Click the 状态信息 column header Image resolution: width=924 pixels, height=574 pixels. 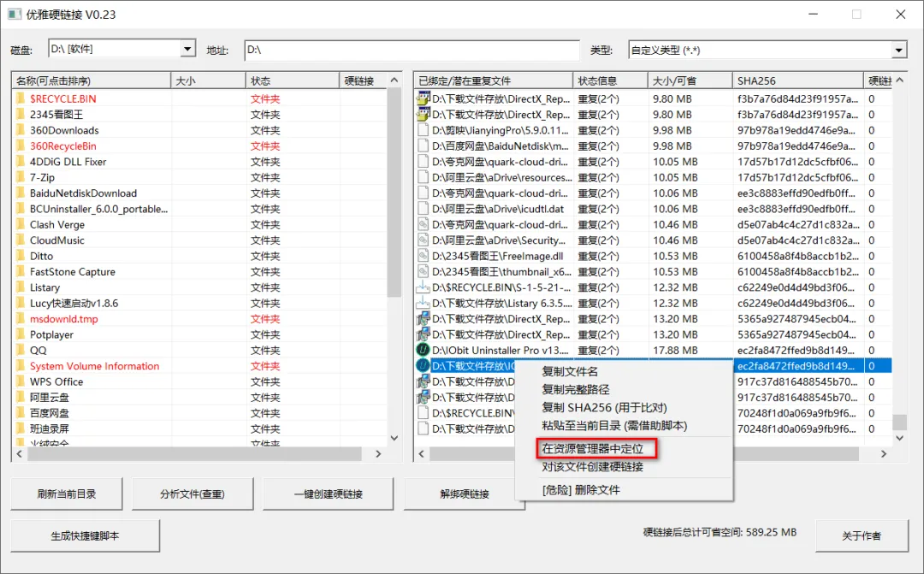tap(610, 80)
